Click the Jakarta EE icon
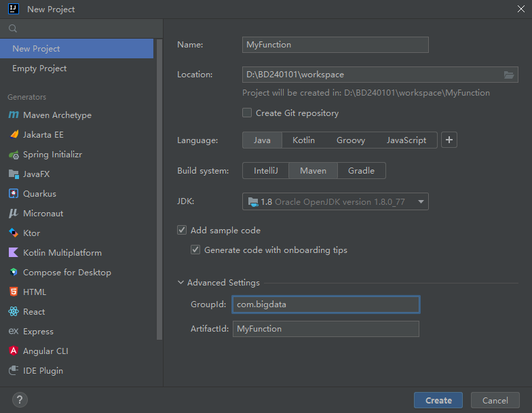The width and height of the screenshot is (532, 413). coord(14,134)
